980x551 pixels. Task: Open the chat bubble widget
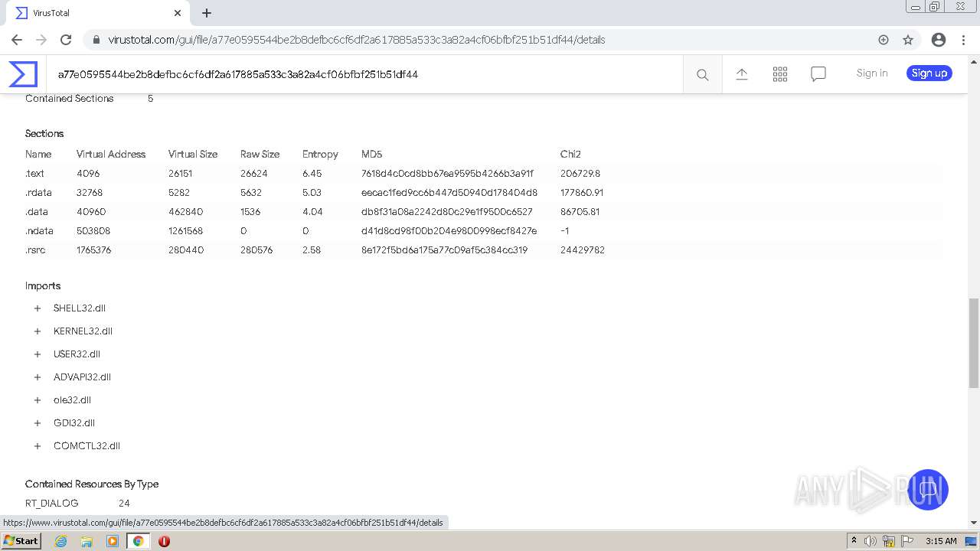tap(928, 490)
